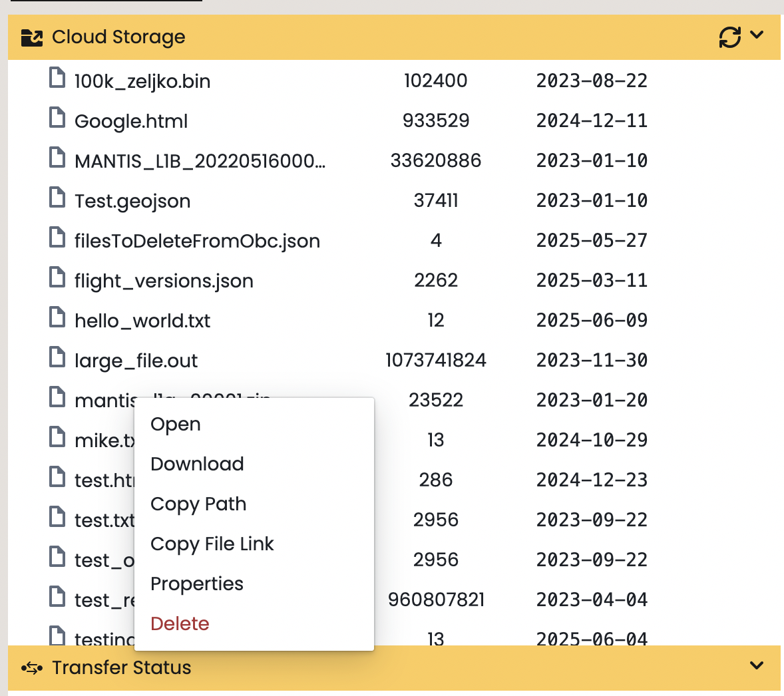Viewport: 784px width, 696px height.
Task: Select Copy File Link menu option
Action: [x=212, y=544]
